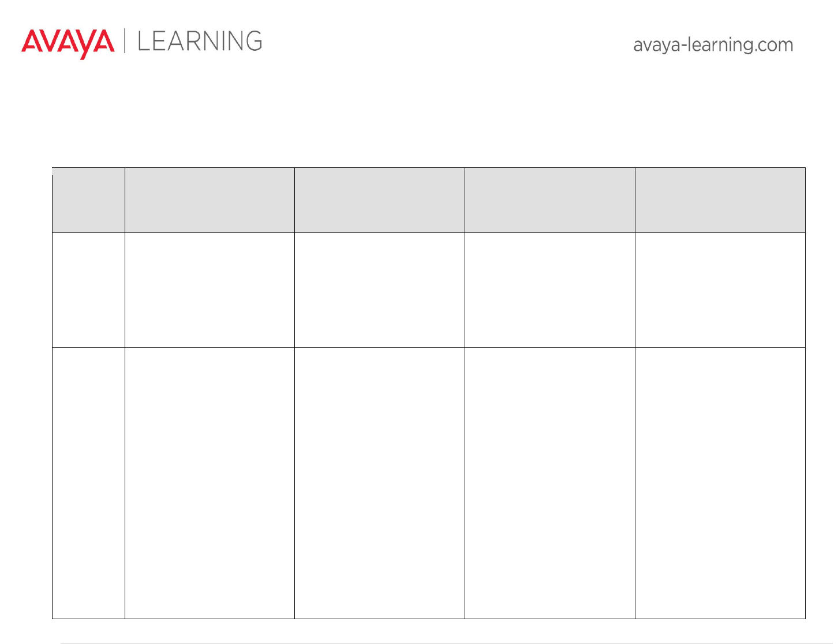
Task: Open the avaya-learning.com link
Action: tap(713, 45)
